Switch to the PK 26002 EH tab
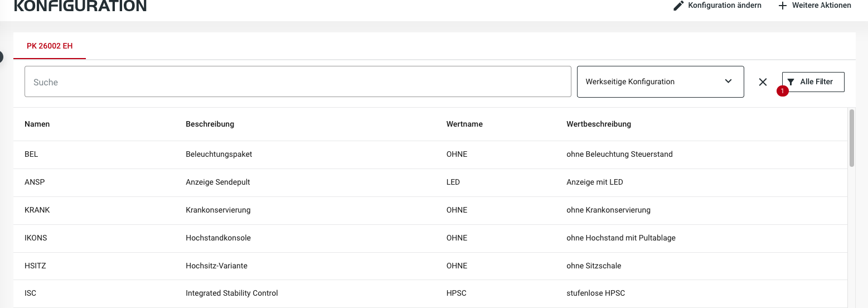Screen dimensions: 868x308 coord(50,46)
